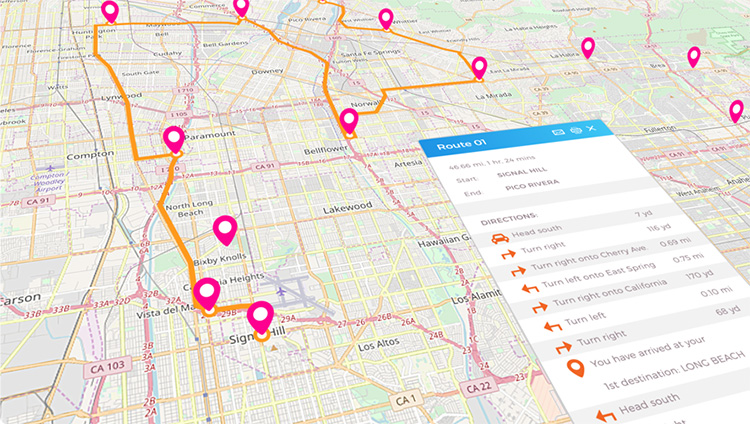Click the Compton Woodley Airport label

[46, 182]
